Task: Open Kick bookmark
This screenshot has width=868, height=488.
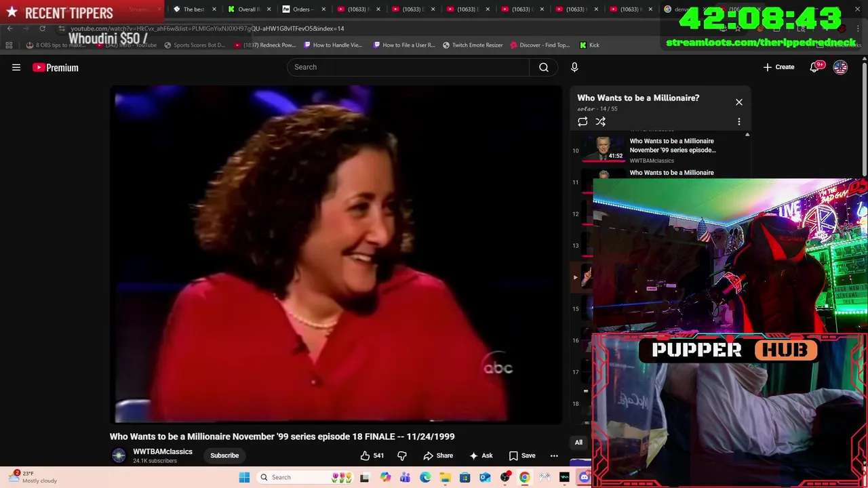Action: coord(589,45)
